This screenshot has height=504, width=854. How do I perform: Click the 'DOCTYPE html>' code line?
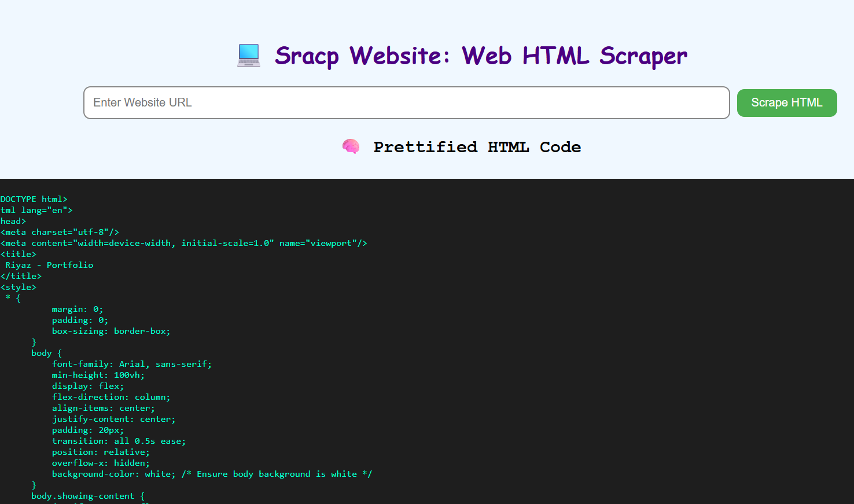coord(34,199)
